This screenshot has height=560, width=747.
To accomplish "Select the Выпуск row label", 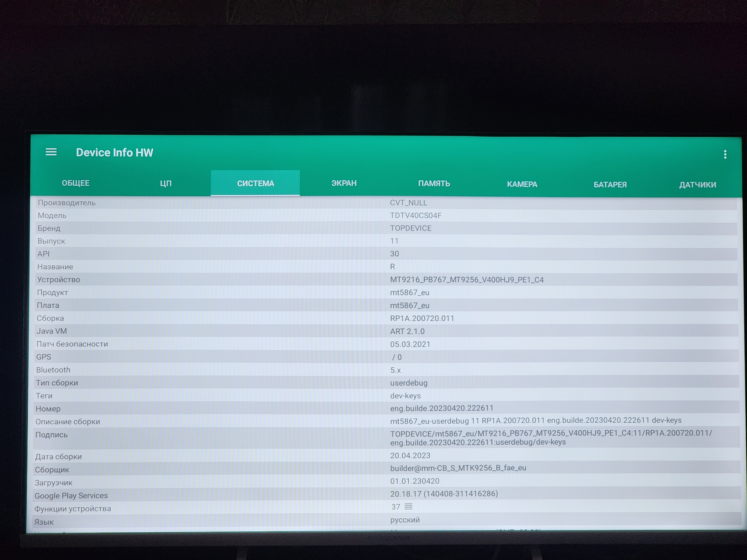I will (51, 241).
